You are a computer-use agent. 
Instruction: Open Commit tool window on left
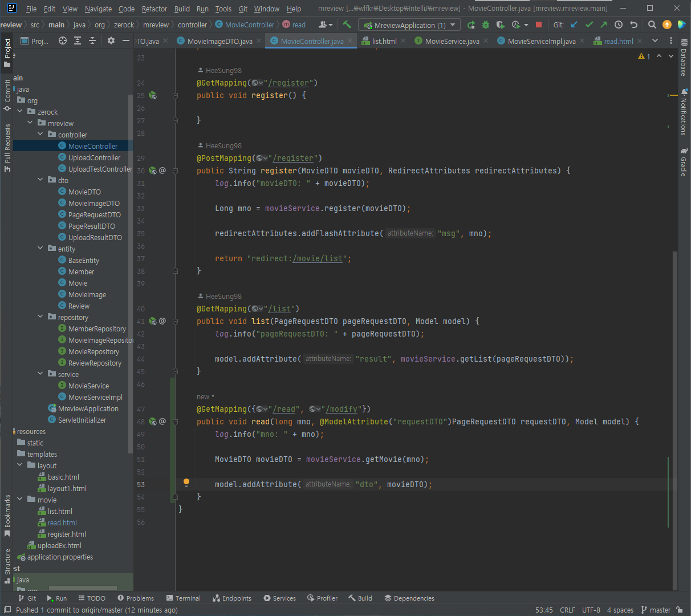(7, 95)
